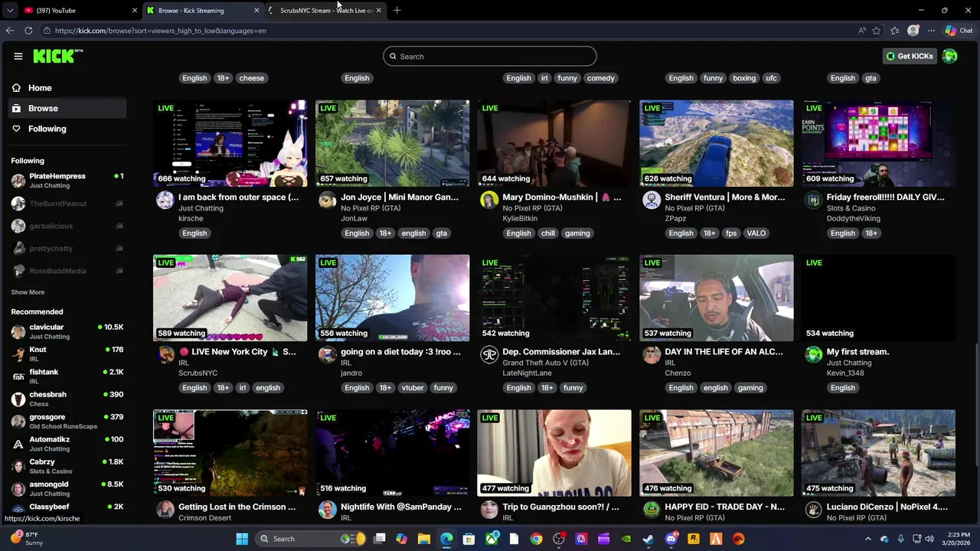Open DoddytheViking channel name link
This screenshot has height=551, width=980.
click(x=853, y=218)
